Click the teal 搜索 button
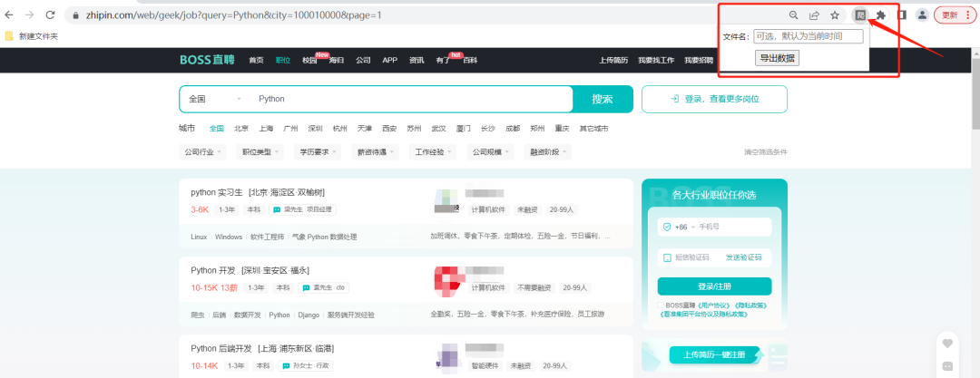 coord(603,100)
